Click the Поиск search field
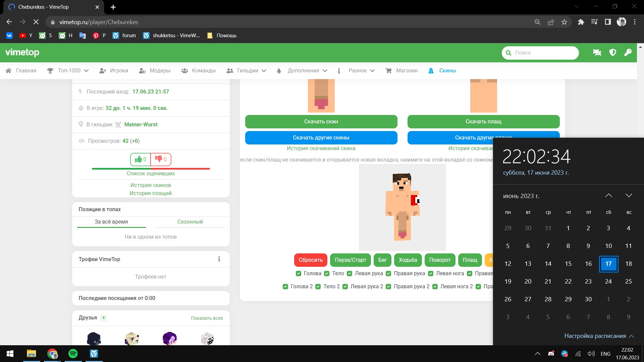Image resolution: width=644 pixels, height=362 pixels. [545, 53]
